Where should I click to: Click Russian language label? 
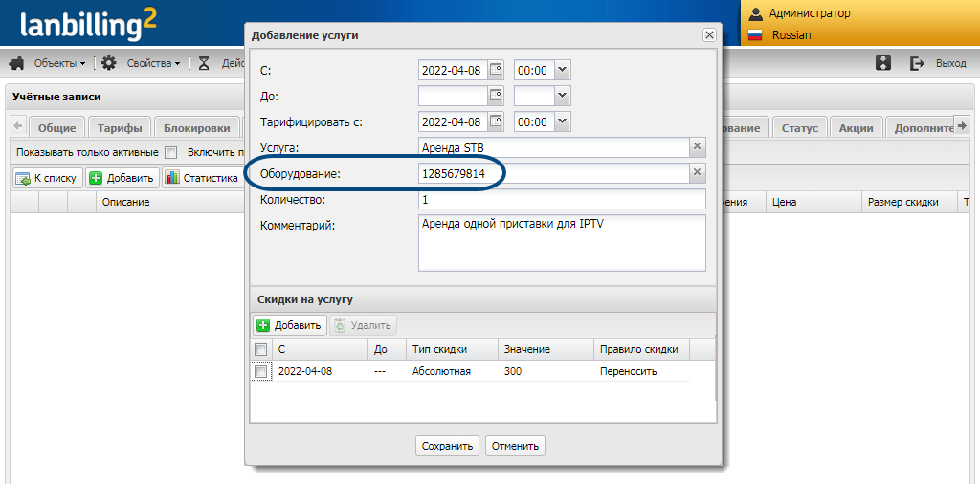tap(791, 35)
